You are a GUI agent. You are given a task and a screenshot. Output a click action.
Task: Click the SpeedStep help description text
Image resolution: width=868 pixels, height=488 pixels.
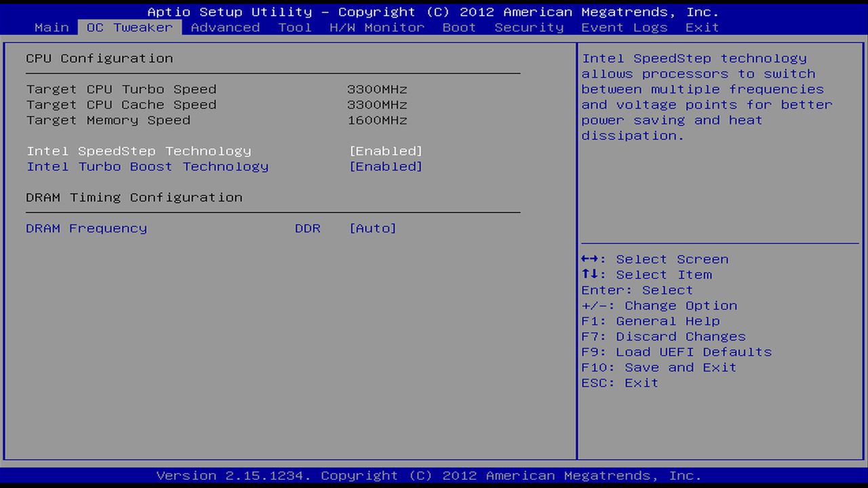707,97
